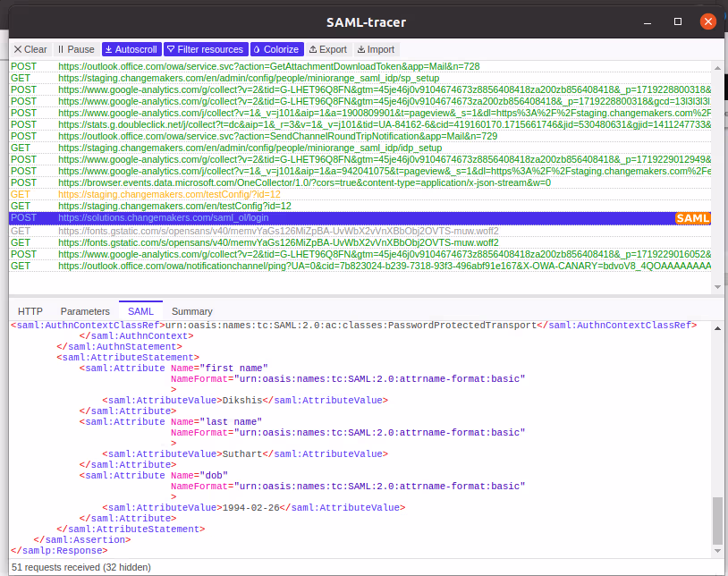The image size is (728, 576).
Task: Toggle the Colorize option
Action: tap(276, 49)
